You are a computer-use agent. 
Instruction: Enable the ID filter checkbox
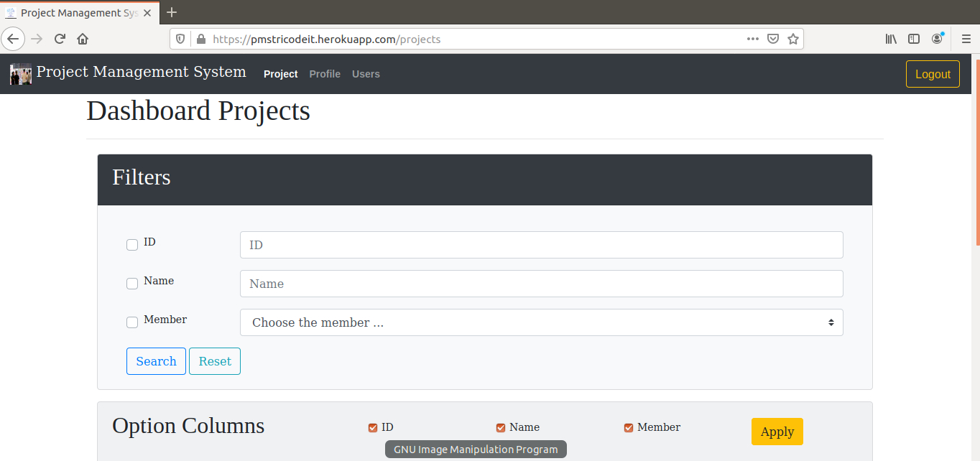[131, 244]
